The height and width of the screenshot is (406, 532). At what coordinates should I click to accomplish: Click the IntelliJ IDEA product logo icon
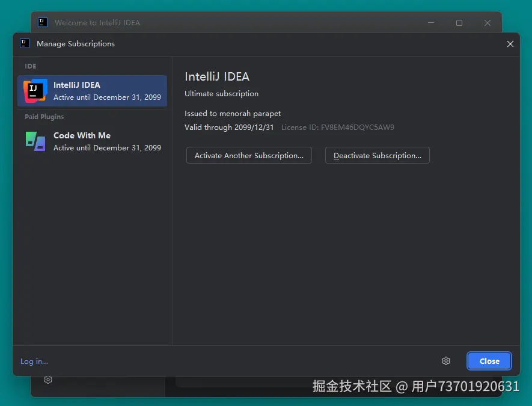pyautogui.click(x=35, y=91)
